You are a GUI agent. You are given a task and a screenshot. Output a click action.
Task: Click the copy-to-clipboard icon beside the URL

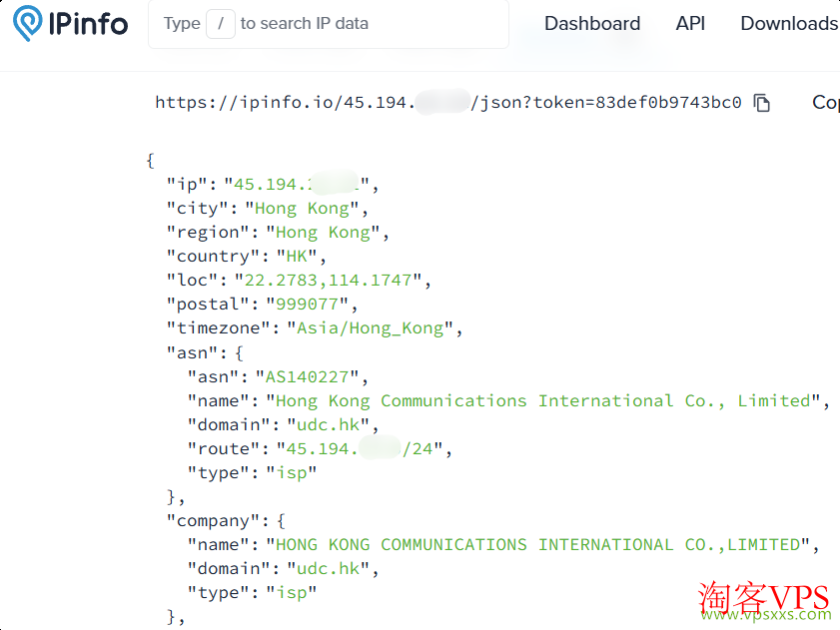coord(762,102)
